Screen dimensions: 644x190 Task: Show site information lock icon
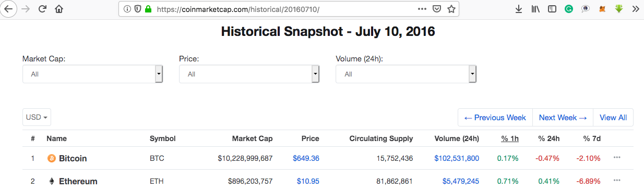pos(148,9)
